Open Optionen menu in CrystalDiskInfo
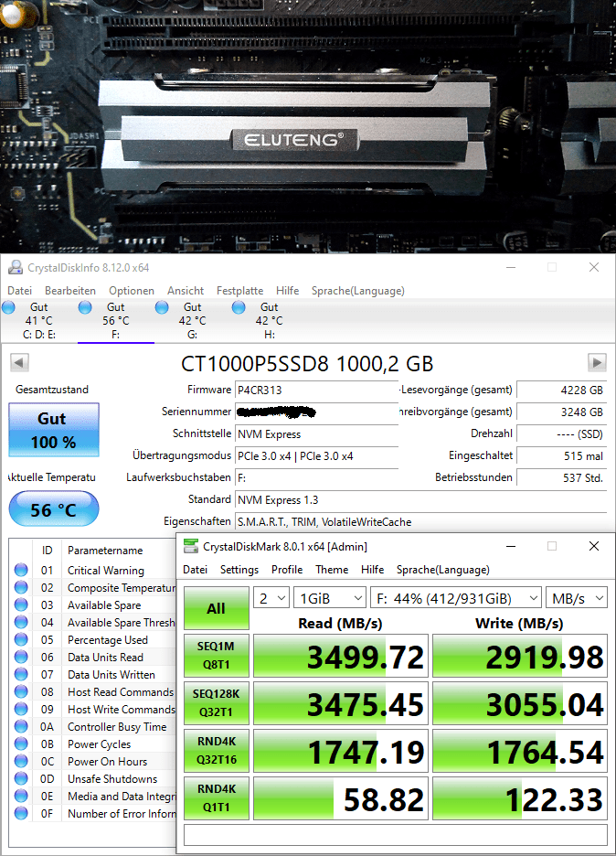Viewport: 616px width, 856px height. tap(132, 291)
